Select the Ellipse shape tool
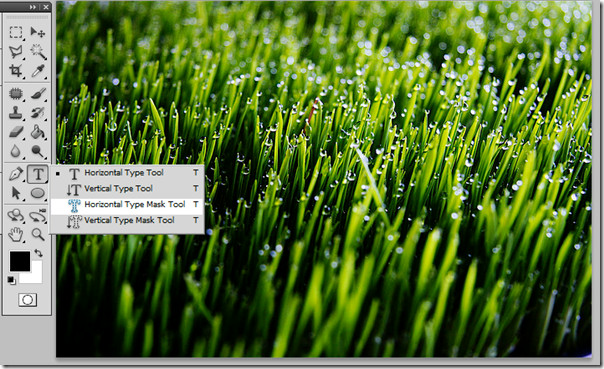 coord(38,193)
